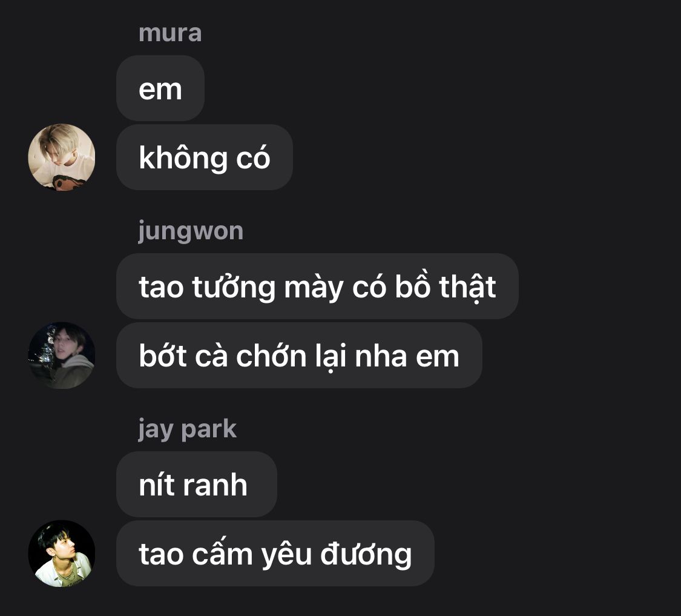
Task: Select the bớt cà chớn lại nha em message
Action: [x=299, y=355]
